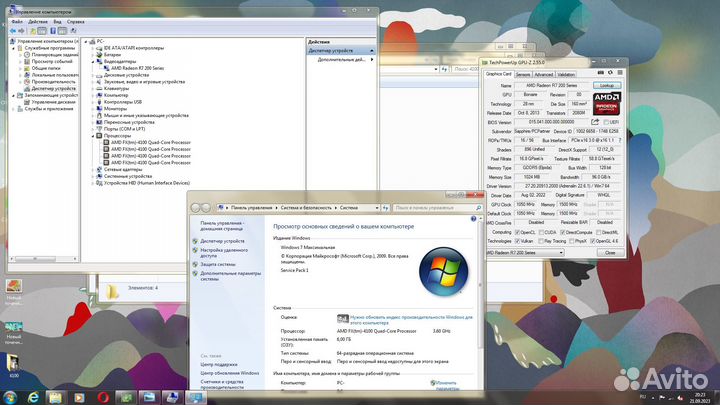Expand Службы и приложения in left tree
The image size is (720, 405).
click(x=13, y=109)
